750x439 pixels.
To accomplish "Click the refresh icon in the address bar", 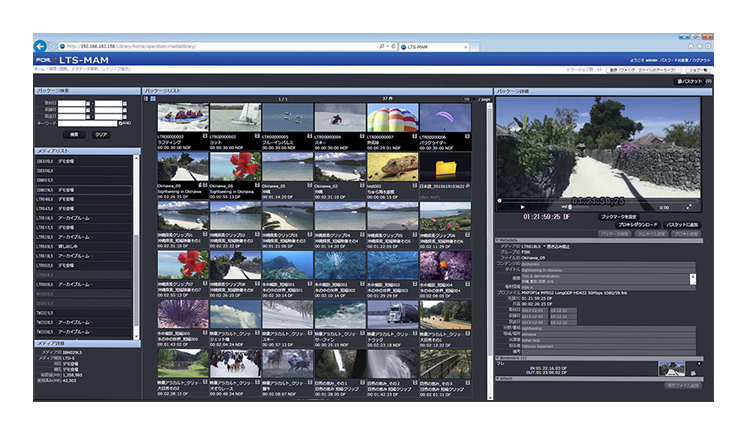I will click(393, 47).
